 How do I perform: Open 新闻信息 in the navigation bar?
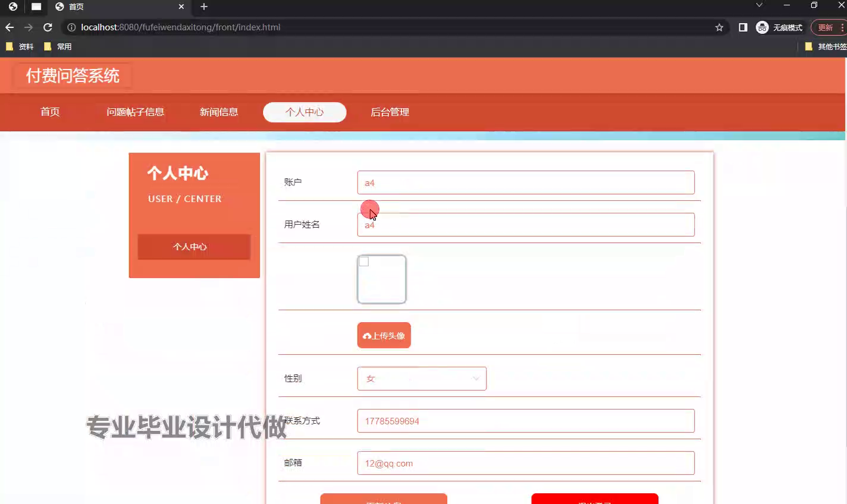coord(219,112)
